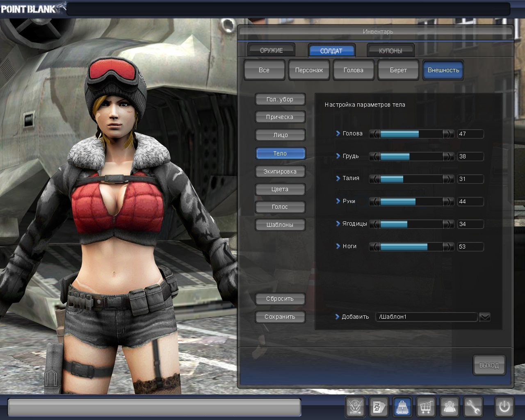Decrease the Голова value with left arrow
Image resolution: width=525 pixels, height=420 pixels.
coord(374,134)
